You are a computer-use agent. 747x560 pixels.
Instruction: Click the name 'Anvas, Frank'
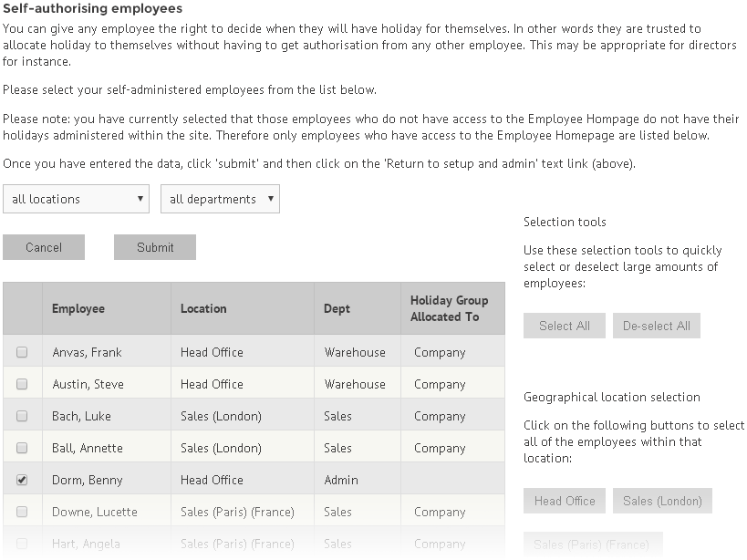tap(88, 352)
